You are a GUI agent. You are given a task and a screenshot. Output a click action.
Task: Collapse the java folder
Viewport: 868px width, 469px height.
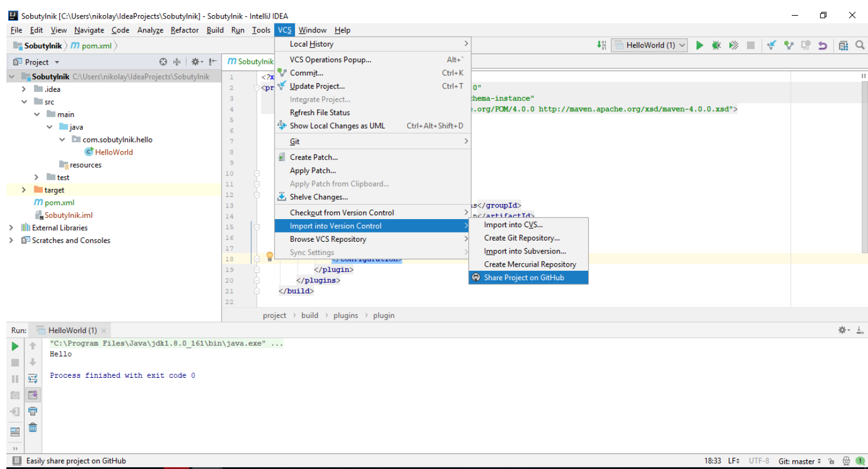point(49,127)
